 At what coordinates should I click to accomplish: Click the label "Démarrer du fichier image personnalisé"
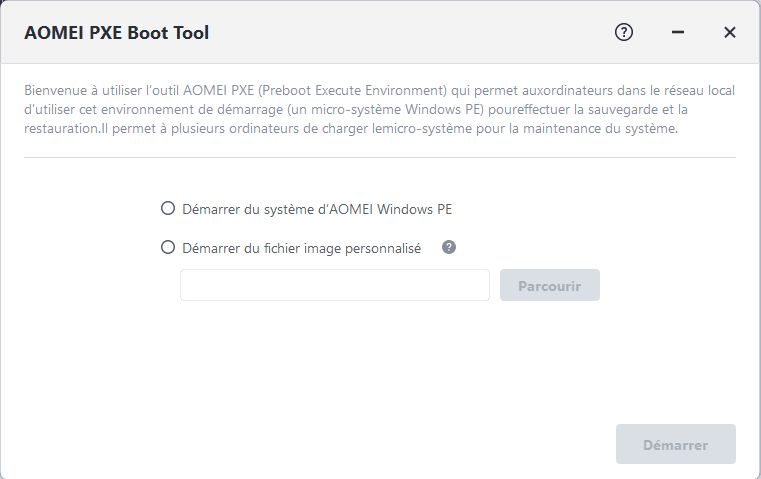click(x=302, y=247)
